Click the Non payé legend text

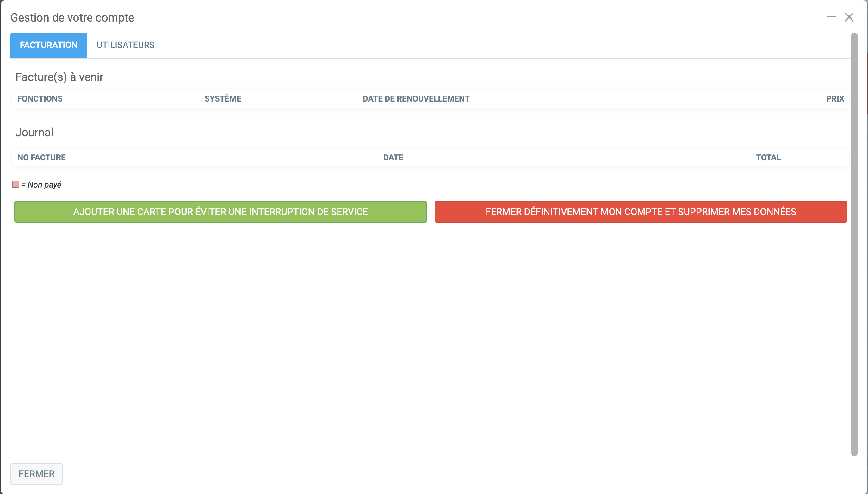pos(44,185)
